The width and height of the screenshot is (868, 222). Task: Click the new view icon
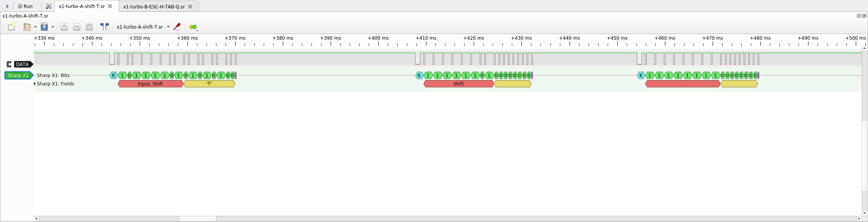[x=12, y=27]
